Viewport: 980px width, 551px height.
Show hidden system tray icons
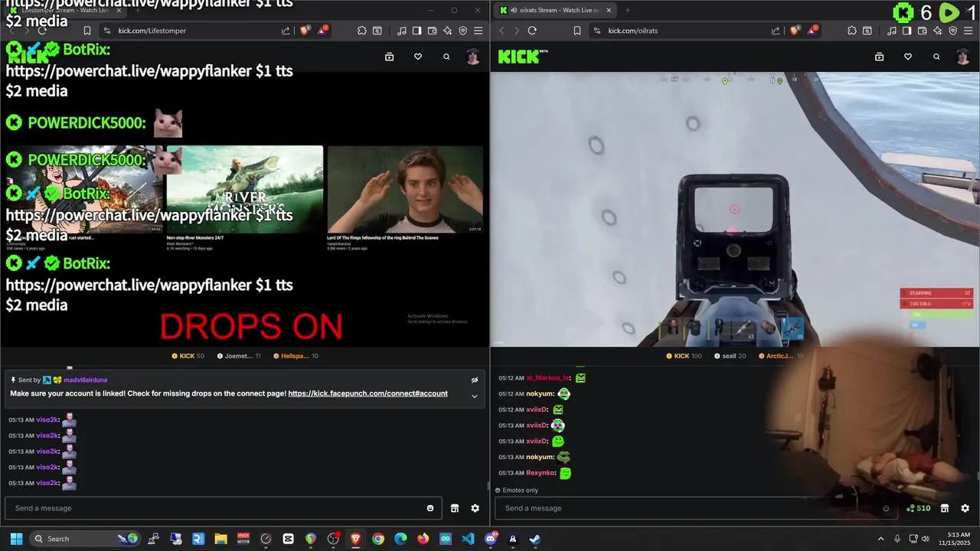pos(880,539)
